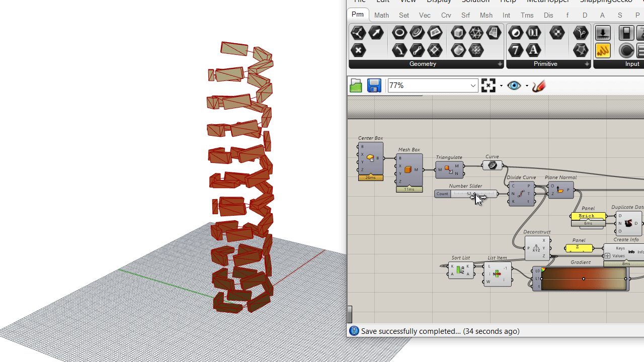Click the Count label on Number Slider

pos(442,194)
